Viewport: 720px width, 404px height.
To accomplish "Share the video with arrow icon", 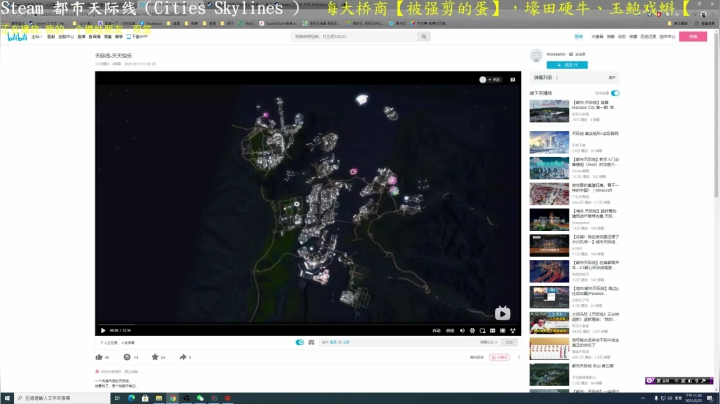I will [183, 357].
